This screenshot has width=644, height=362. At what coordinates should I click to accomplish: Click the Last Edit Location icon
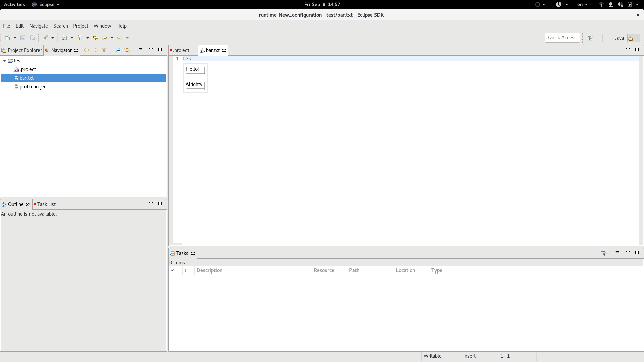coord(95,38)
